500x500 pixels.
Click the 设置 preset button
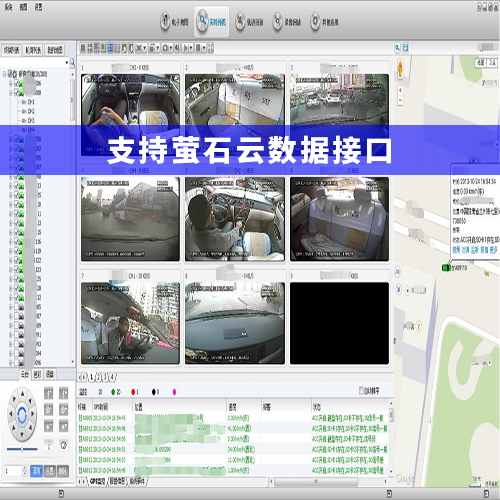50,471
